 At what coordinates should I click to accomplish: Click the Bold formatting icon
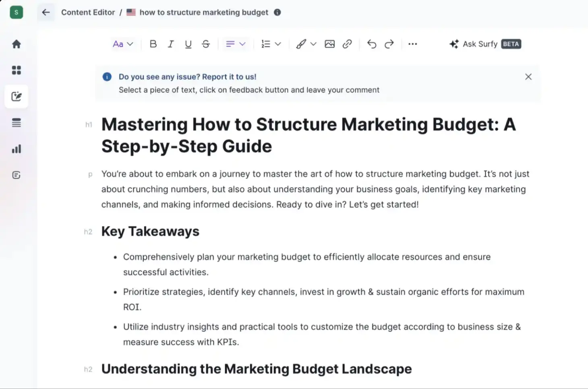click(x=153, y=44)
